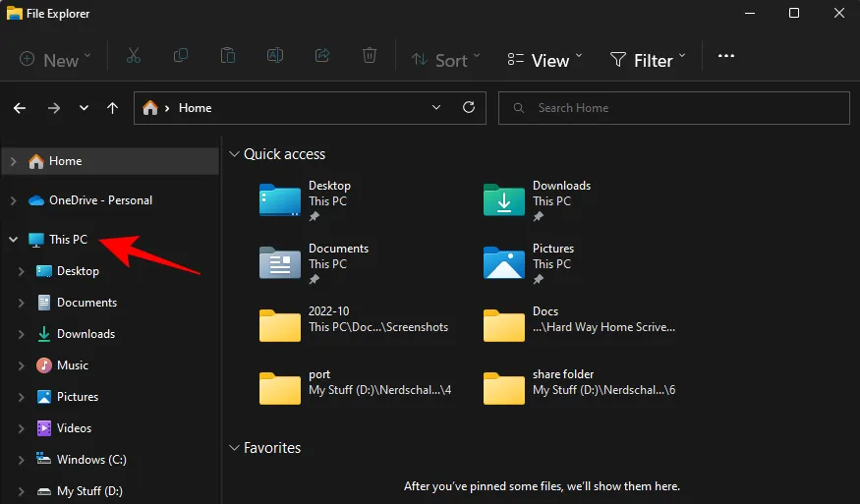Collapse the Quick access section
This screenshot has width=860, height=504.
click(234, 154)
